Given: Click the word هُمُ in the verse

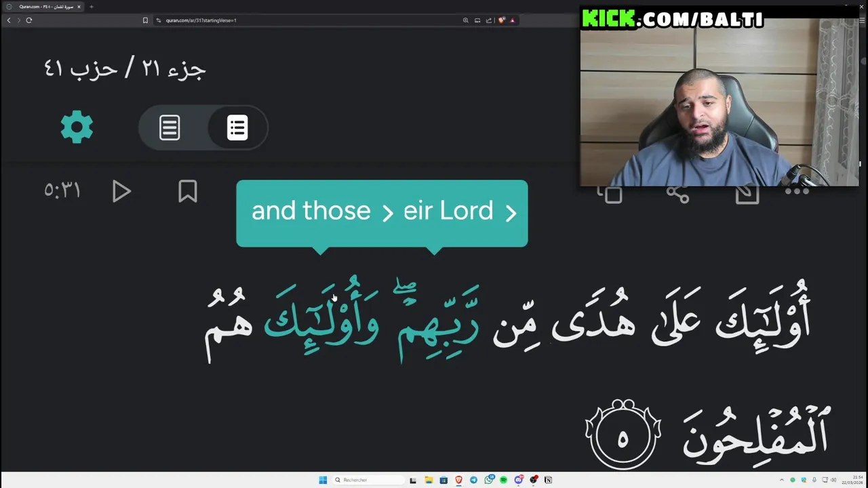Looking at the screenshot, I should (229, 324).
